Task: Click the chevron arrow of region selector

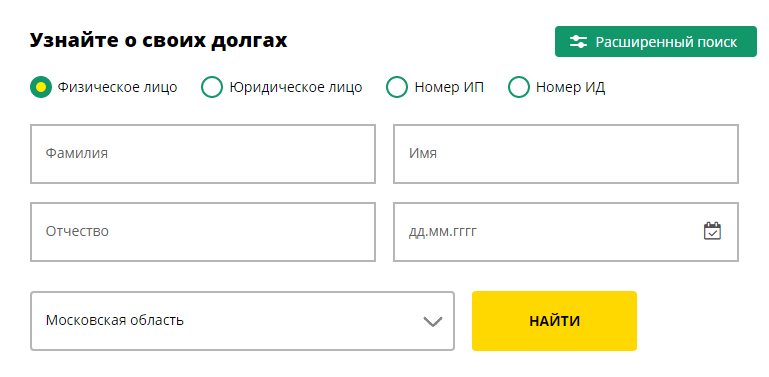Action: point(433,322)
